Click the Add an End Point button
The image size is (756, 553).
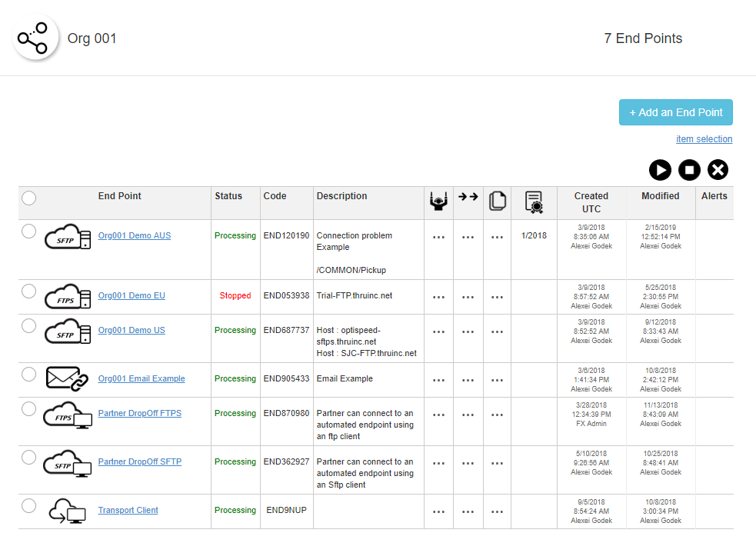675,112
